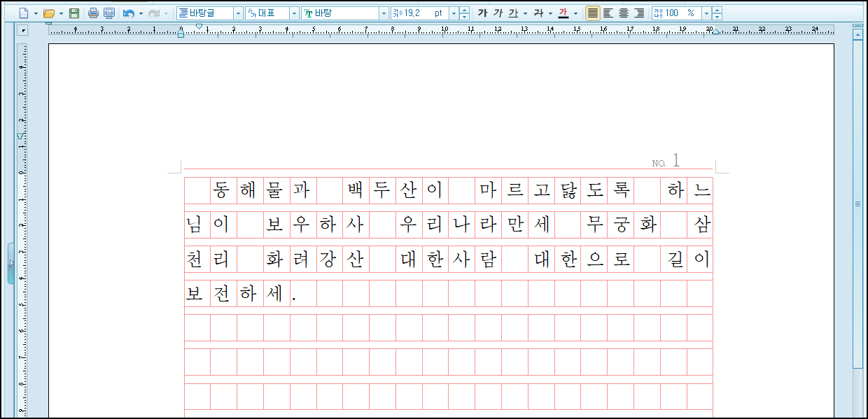The width and height of the screenshot is (868, 419).
Task: Click the '보' character in the fourth row
Action: pos(194,294)
